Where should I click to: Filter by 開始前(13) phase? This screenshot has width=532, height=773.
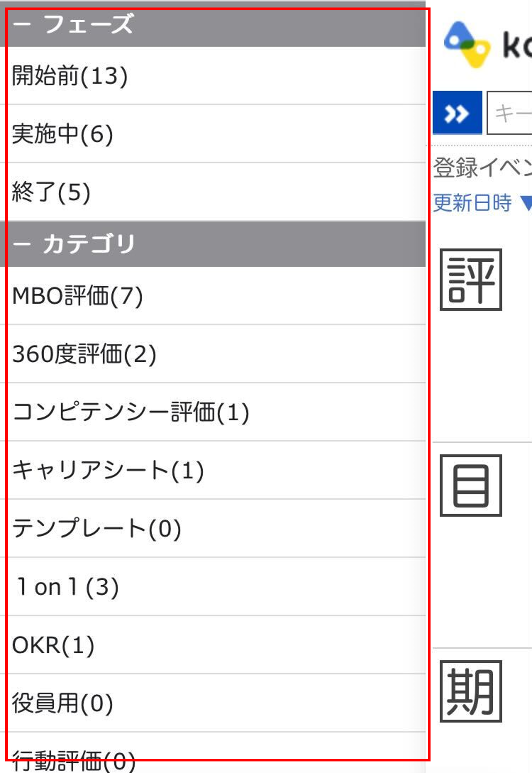point(213,76)
